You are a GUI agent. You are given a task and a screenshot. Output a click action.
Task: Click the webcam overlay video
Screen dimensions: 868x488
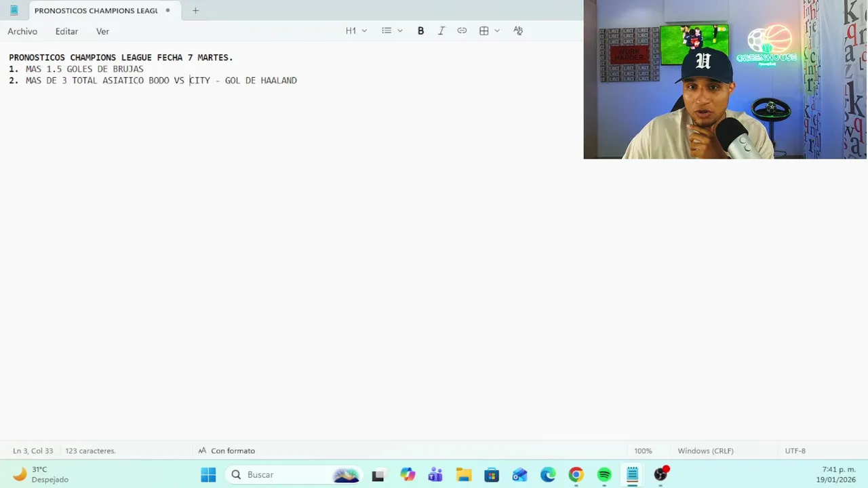pyautogui.click(x=726, y=79)
